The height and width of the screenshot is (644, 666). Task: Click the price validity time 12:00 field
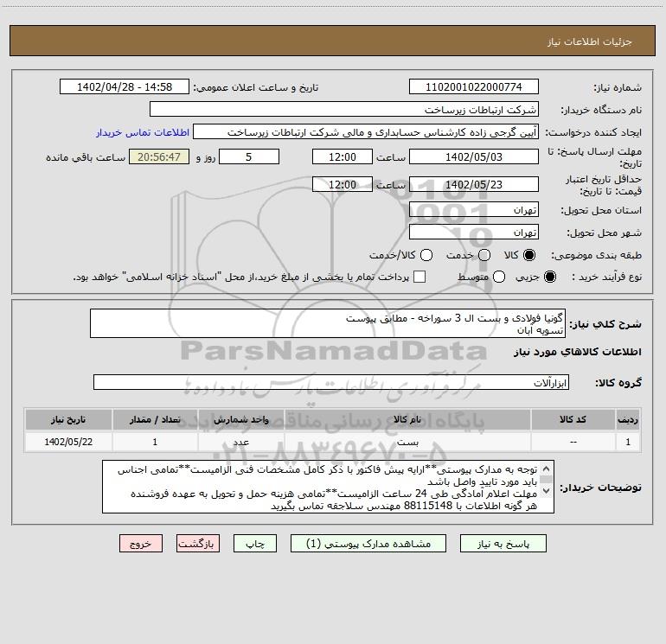point(343,184)
